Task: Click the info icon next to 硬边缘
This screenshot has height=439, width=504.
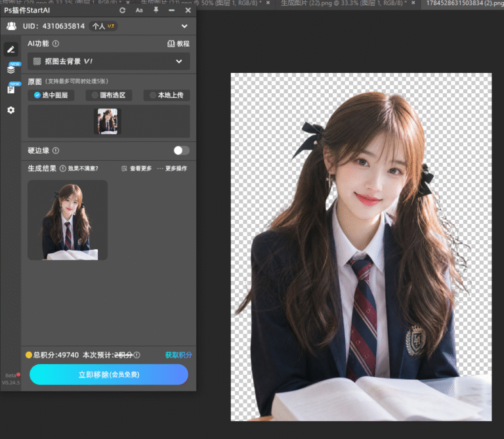Action: coord(56,150)
